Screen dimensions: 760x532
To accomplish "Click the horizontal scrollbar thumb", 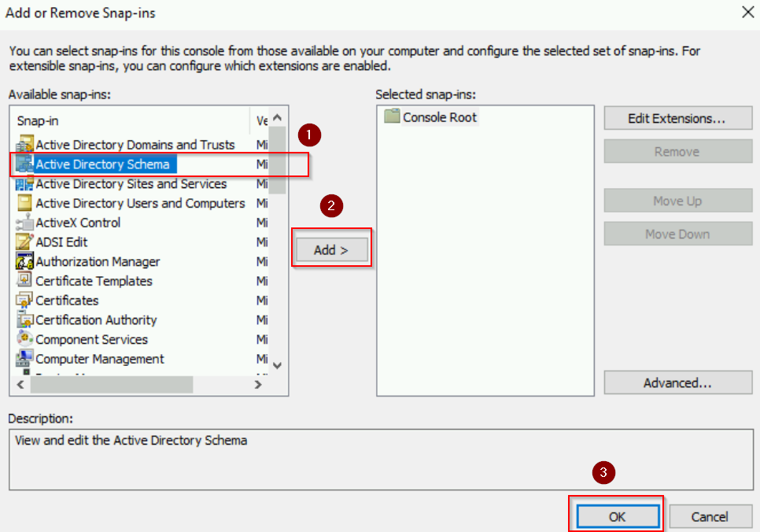I will pos(112,385).
